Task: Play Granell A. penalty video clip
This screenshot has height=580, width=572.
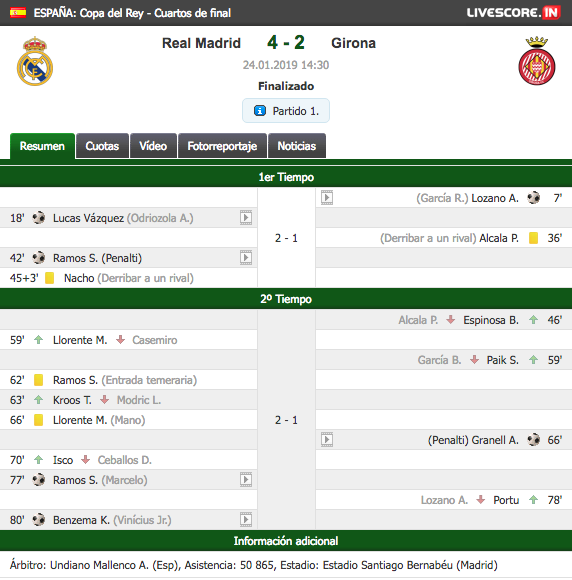Action: (x=327, y=439)
